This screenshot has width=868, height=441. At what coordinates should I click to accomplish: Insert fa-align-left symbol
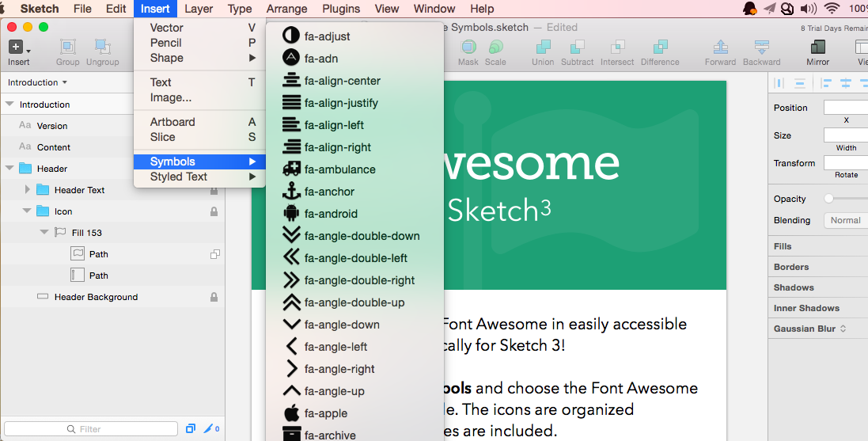tap(354, 124)
